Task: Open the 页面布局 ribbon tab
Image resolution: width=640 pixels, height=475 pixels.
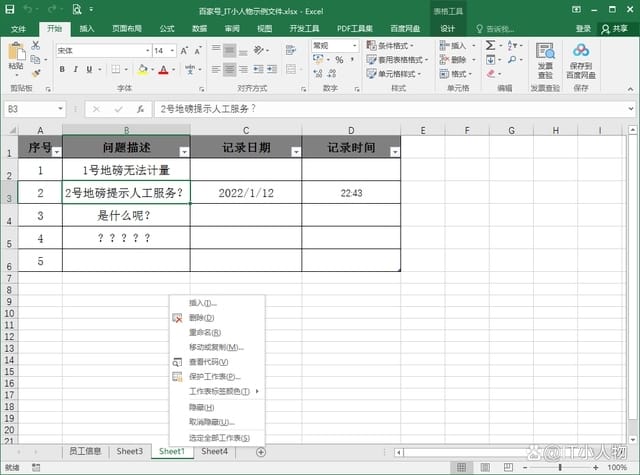Action: click(x=126, y=29)
